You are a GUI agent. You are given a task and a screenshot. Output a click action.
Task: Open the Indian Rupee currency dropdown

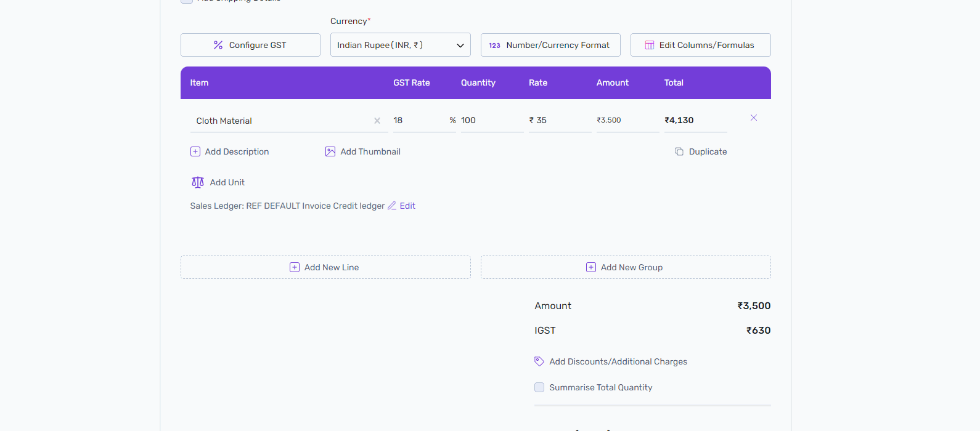point(401,45)
